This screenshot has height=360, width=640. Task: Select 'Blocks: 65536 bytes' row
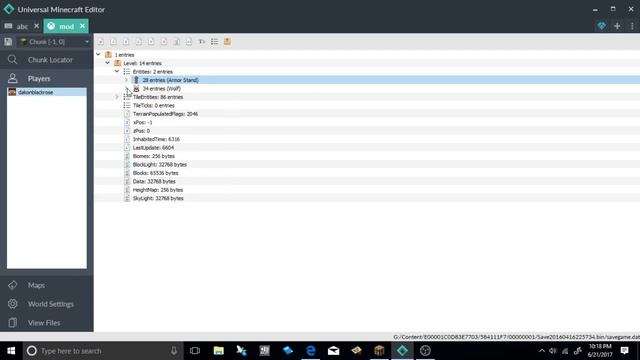pos(367,173)
